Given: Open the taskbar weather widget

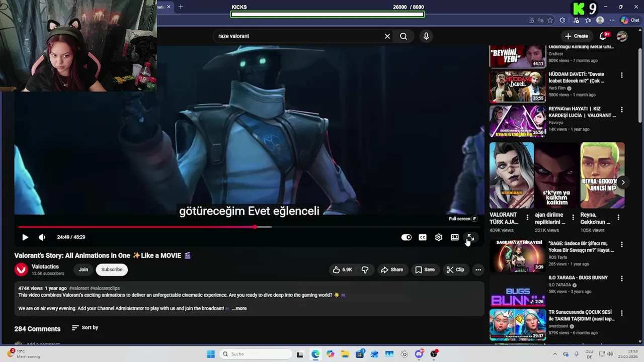Looking at the screenshot, I should click(x=23, y=354).
